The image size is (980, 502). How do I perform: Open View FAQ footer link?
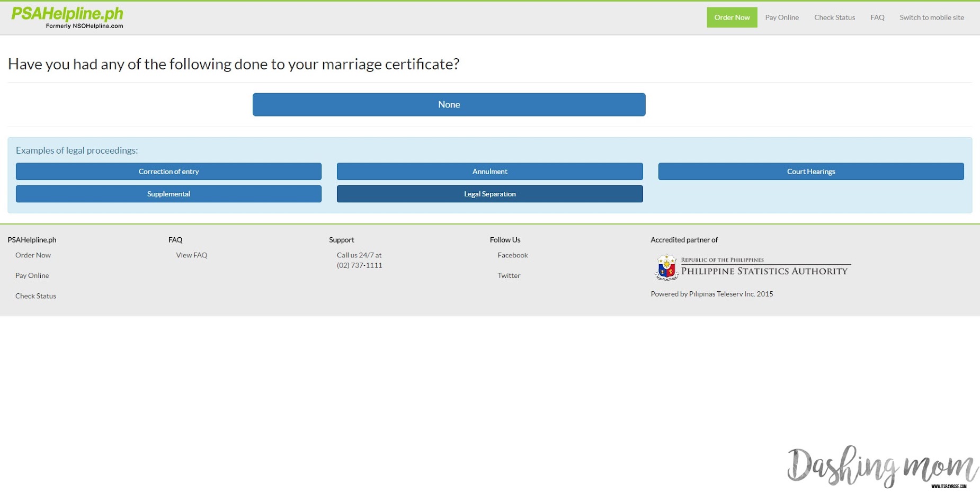(191, 255)
